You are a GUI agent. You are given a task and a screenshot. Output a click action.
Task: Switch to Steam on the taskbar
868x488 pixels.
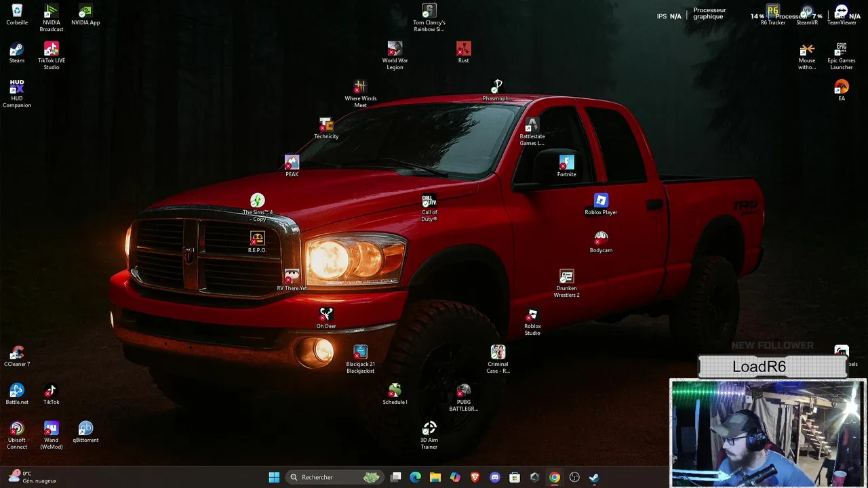[x=594, y=477]
